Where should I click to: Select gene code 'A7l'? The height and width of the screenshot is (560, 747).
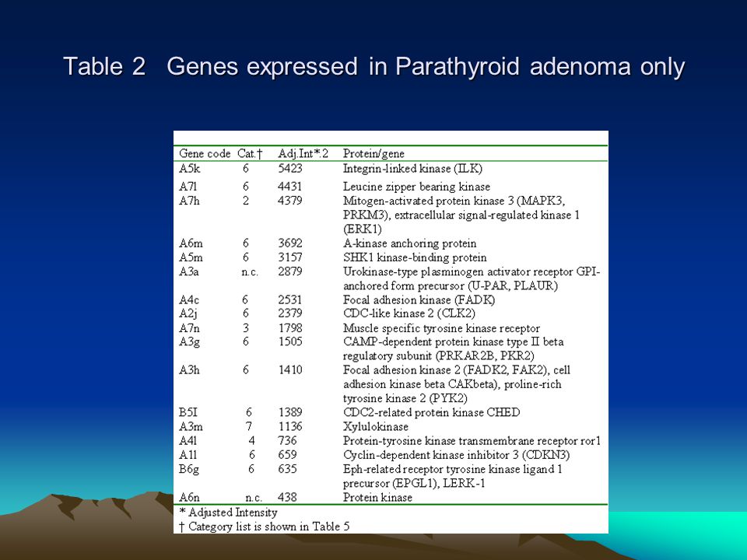(188, 187)
